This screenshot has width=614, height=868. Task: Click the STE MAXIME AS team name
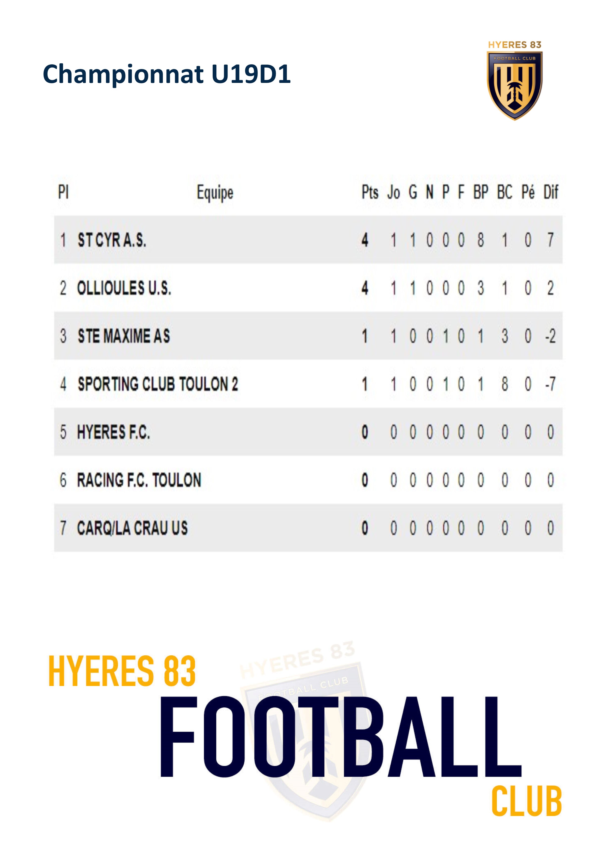pos(124,336)
